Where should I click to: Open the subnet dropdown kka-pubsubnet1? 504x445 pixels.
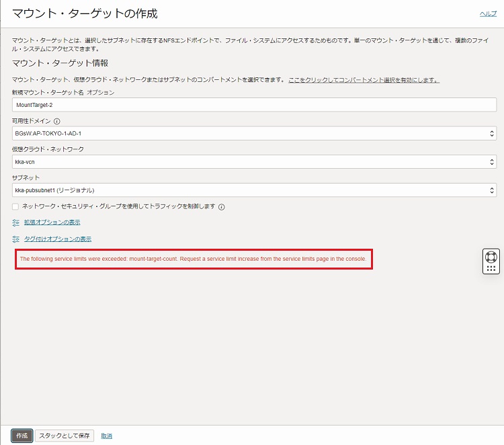click(254, 190)
